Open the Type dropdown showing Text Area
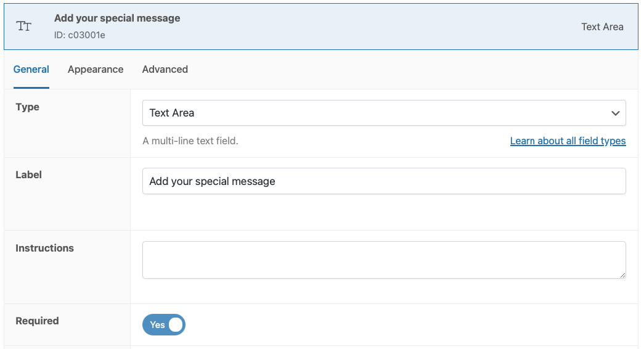 pyautogui.click(x=384, y=113)
